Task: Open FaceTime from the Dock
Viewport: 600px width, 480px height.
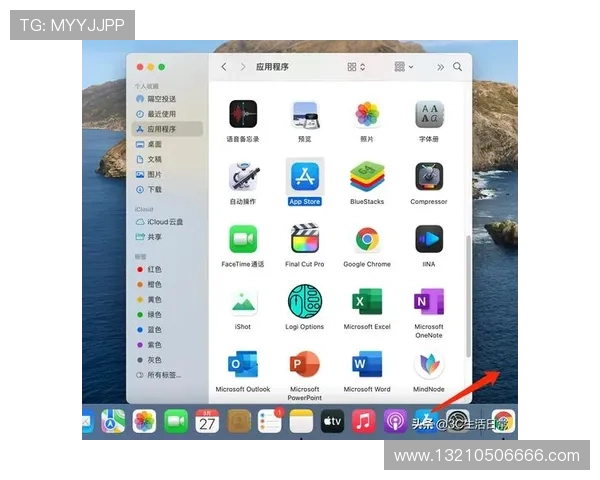Action: pos(176,421)
